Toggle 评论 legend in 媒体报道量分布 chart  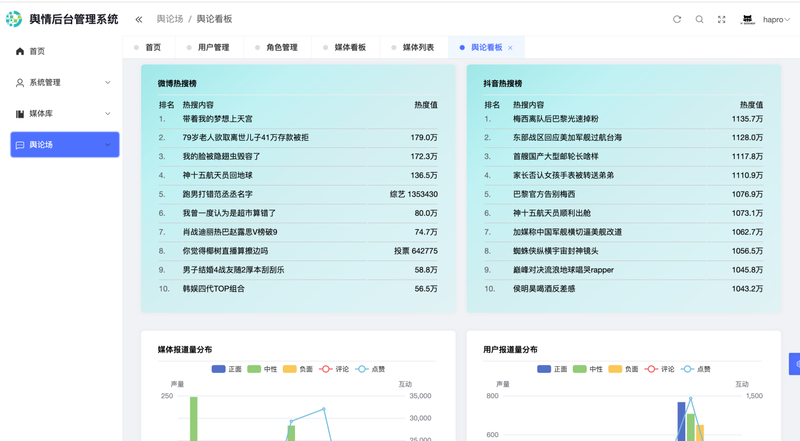[x=334, y=369]
